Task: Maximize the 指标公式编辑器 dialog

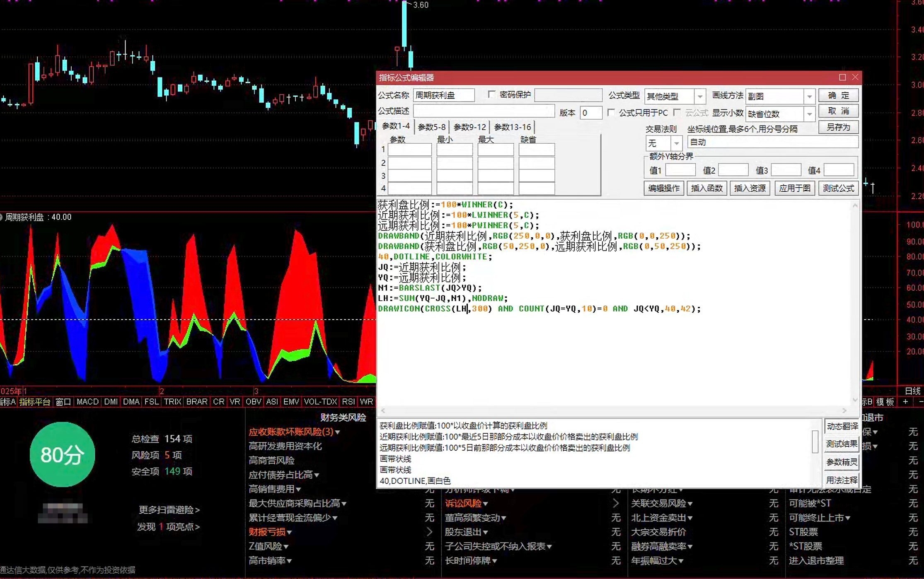Action: click(842, 77)
